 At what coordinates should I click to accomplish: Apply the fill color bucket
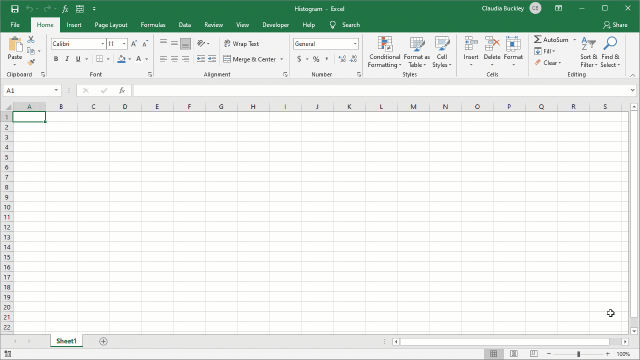click(121, 59)
